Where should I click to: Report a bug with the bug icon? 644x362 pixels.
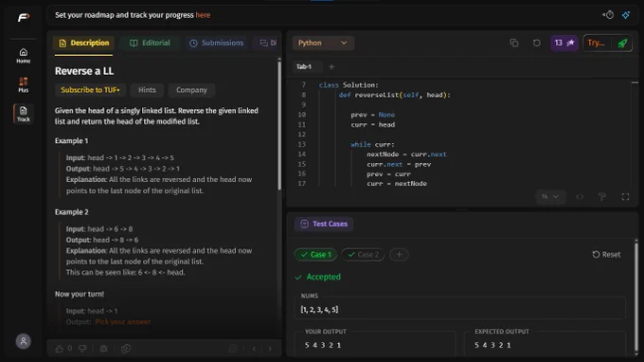(103, 349)
